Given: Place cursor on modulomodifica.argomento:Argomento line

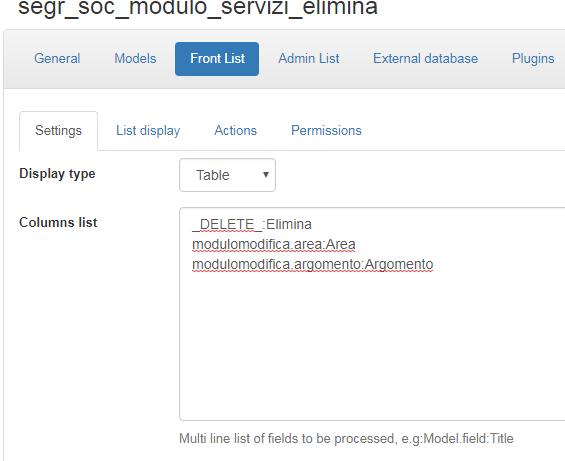Looking at the screenshot, I should (x=313, y=265).
